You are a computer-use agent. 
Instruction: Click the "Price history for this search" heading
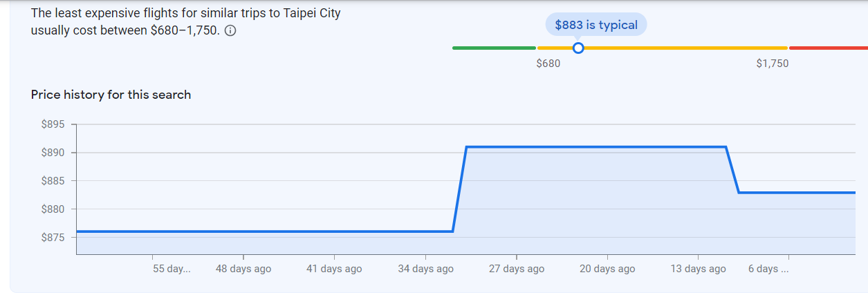111,95
